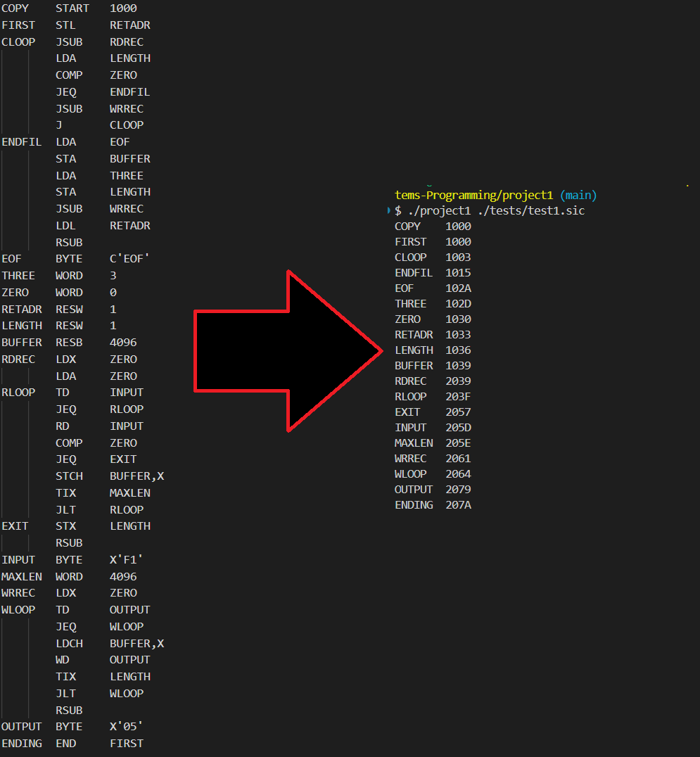This screenshot has height=757, width=700.
Task: Select the (main) branch name in terminal prompt
Action: click(578, 195)
